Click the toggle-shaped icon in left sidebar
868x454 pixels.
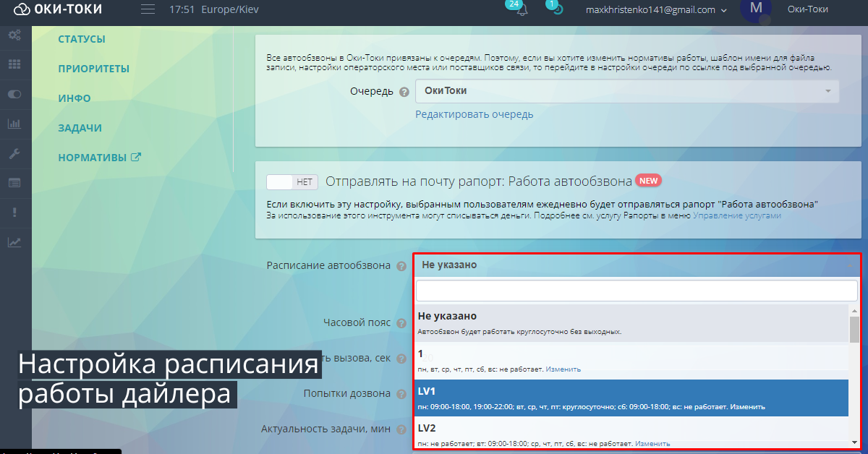pos(14,94)
